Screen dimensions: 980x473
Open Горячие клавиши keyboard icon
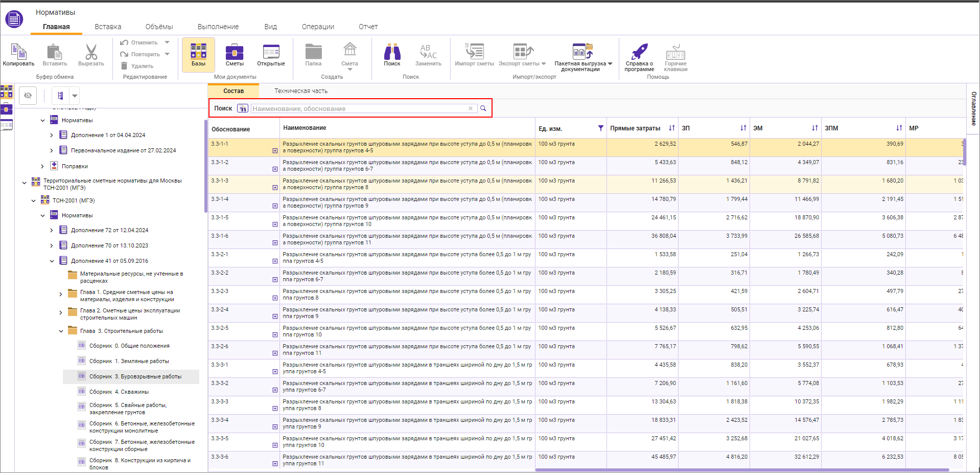click(675, 52)
